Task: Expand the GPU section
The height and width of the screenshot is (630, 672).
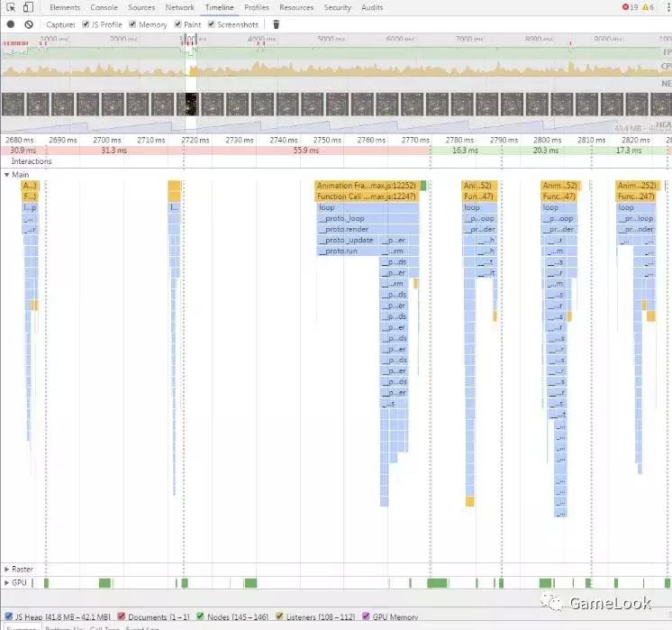Action: 7,583
